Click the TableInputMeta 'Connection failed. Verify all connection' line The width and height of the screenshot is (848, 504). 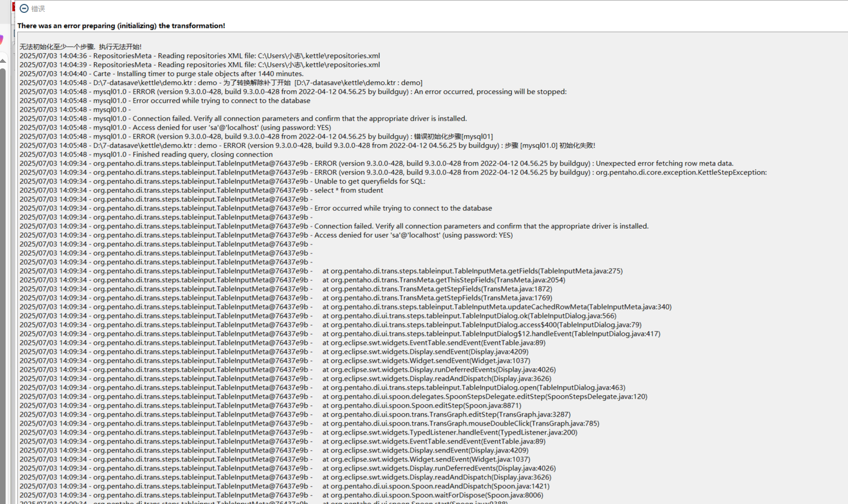coord(334,226)
